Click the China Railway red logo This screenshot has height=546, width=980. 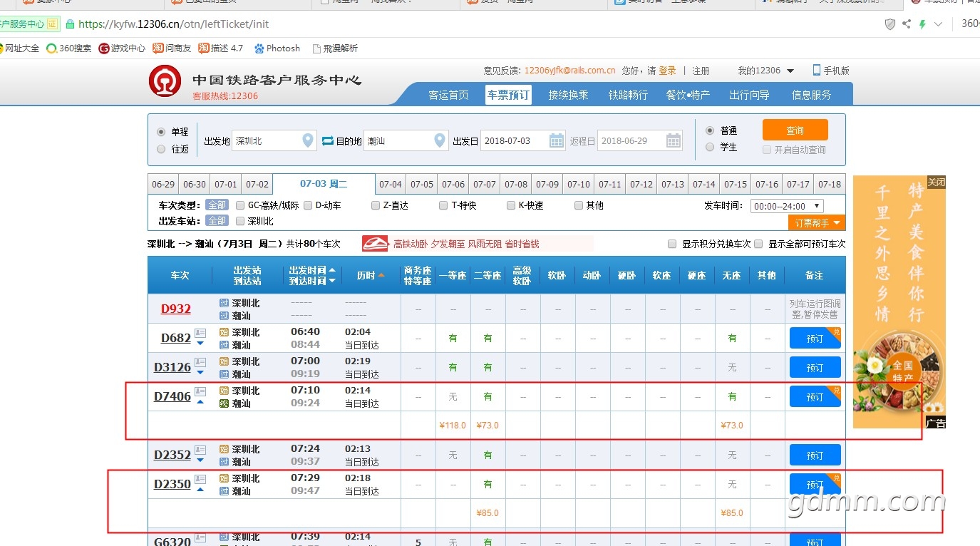tap(165, 81)
